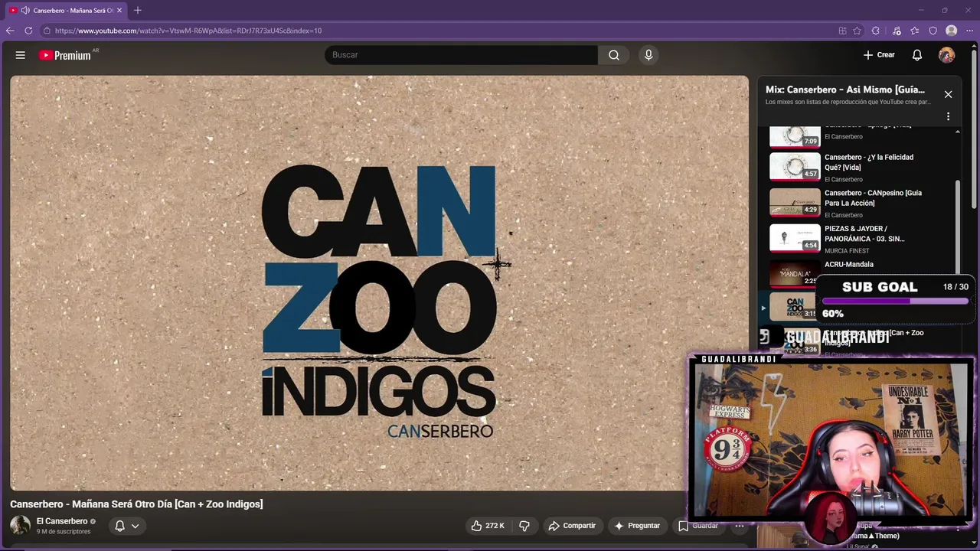Mute the tab via speaker icon
This screenshot has width=980, height=551.
tap(25, 10)
